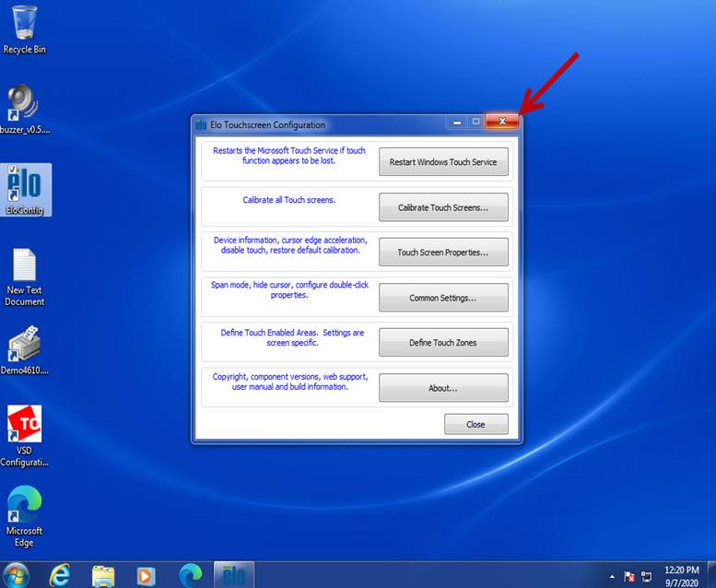Viewport: 716px width, 588px height.
Task: Select the EloConfig desktop shortcut
Action: pos(25,187)
